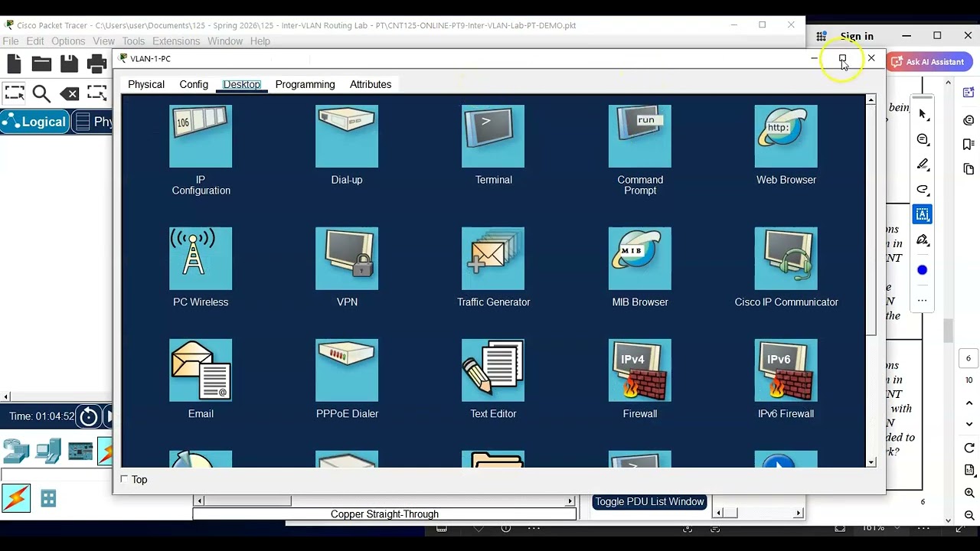Click the Open folder icon in Packet Tracer toolbar
980x551 pixels.
click(41, 64)
